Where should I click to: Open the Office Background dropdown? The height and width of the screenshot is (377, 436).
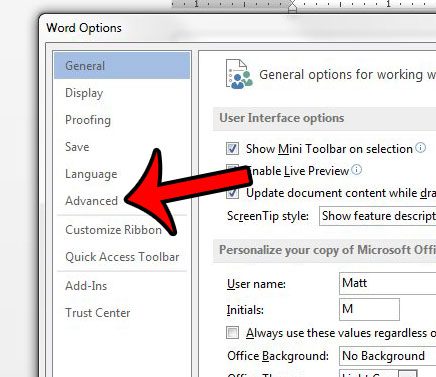point(387,356)
